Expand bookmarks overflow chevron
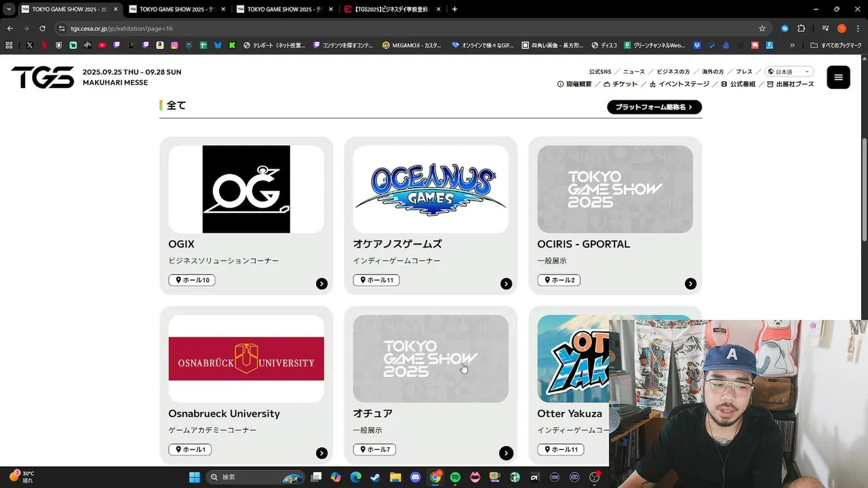 [x=792, y=45]
